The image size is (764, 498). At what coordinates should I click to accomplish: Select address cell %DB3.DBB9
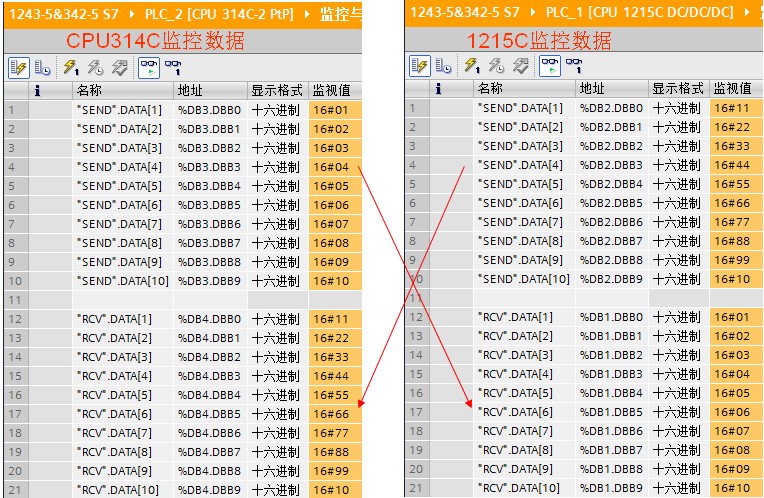[210, 281]
